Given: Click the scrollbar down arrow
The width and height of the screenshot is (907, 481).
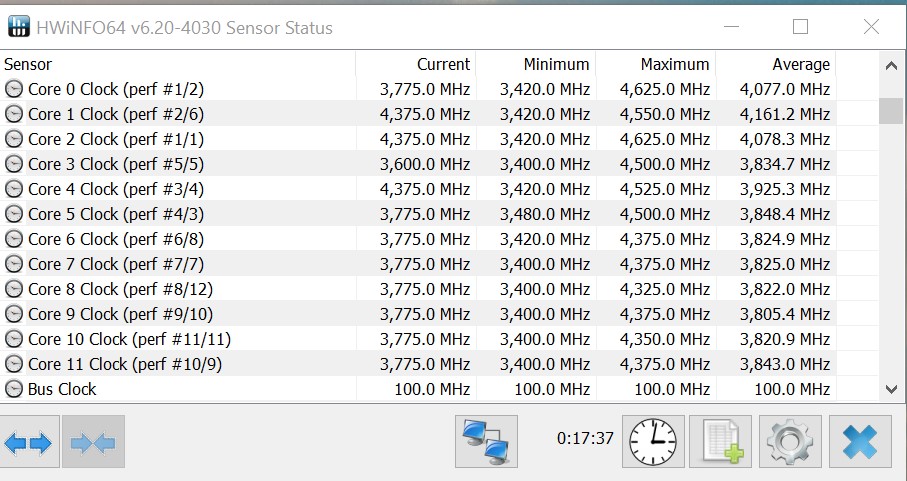Looking at the screenshot, I should tap(891, 389).
